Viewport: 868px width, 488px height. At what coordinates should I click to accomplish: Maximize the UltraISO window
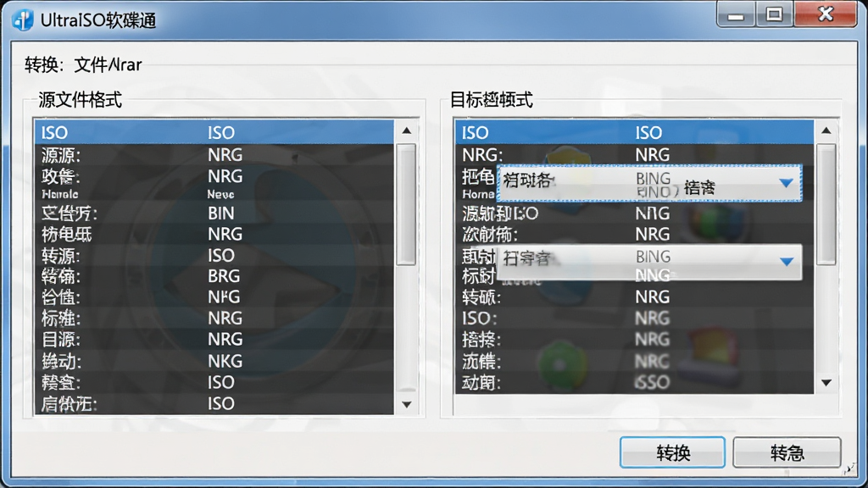click(775, 14)
